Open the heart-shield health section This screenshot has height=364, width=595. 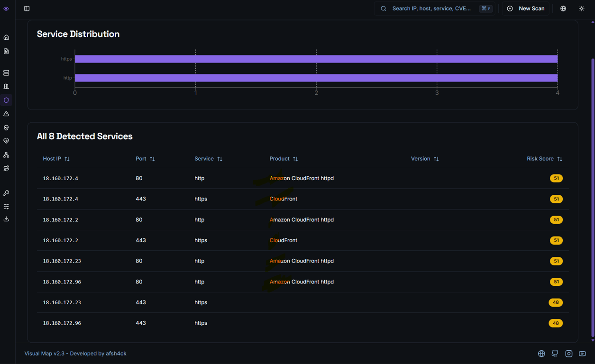click(x=6, y=141)
